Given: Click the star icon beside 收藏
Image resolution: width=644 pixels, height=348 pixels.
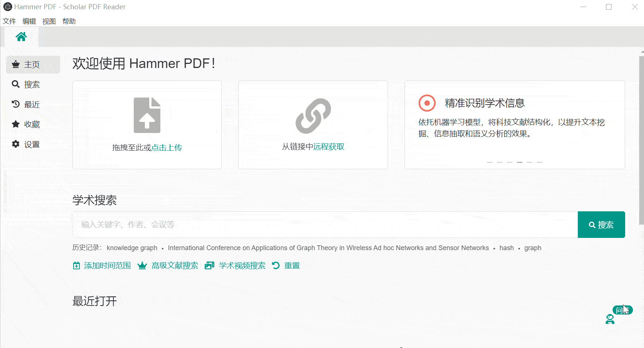Looking at the screenshot, I should click(16, 124).
